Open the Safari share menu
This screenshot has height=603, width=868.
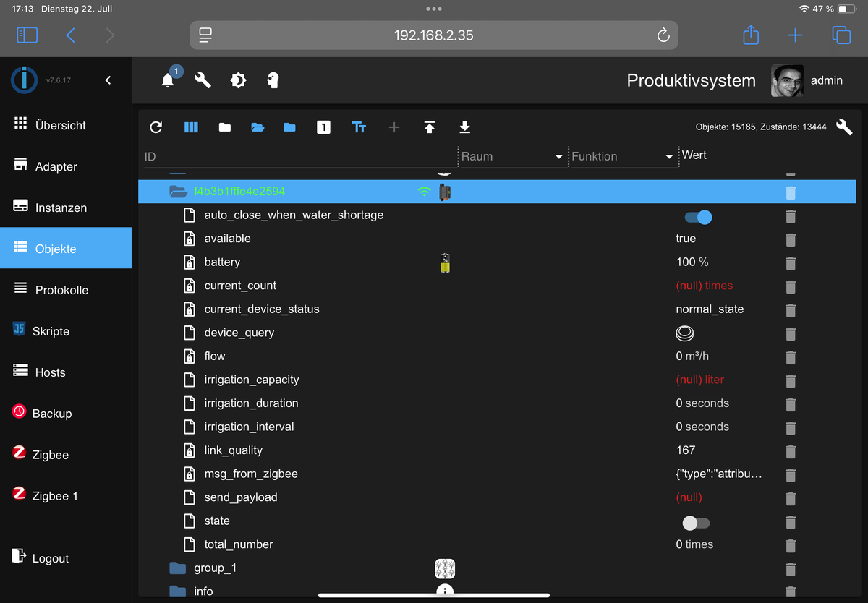(x=751, y=34)
